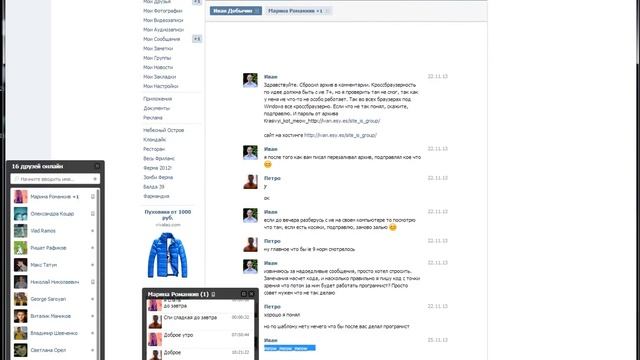Open chat with Николай Николаевич

(x=55, y=282)
